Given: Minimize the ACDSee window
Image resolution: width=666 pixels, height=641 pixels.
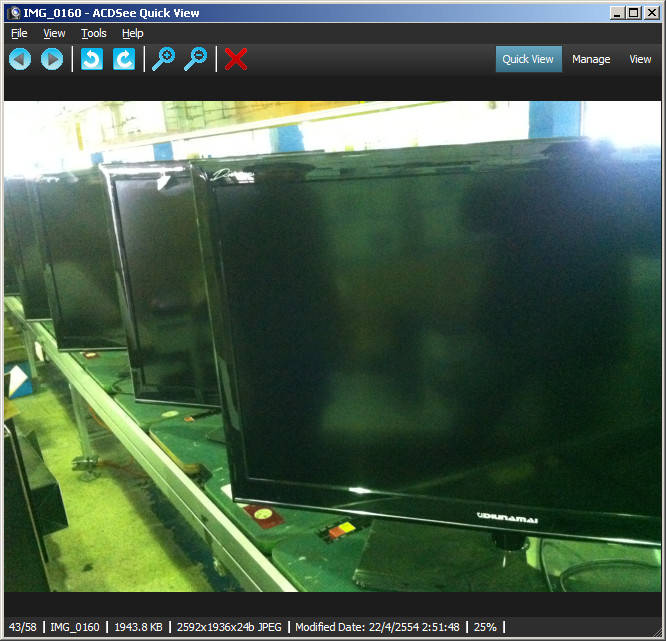Looking at the screenshot, I should [x=617, y=13].
